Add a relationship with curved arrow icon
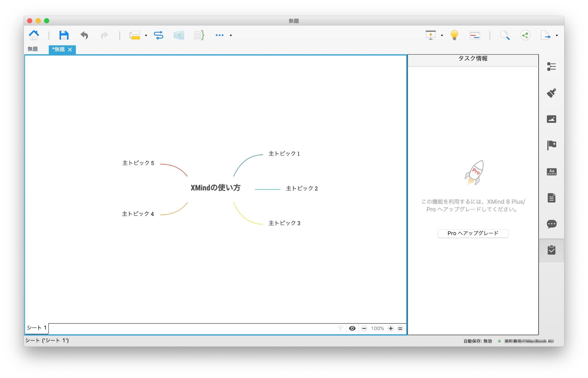The image size is (588, 378). tap(159, 35)
